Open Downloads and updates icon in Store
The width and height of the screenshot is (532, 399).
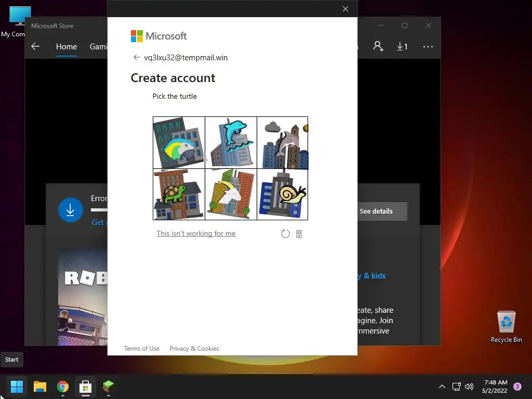403,46
